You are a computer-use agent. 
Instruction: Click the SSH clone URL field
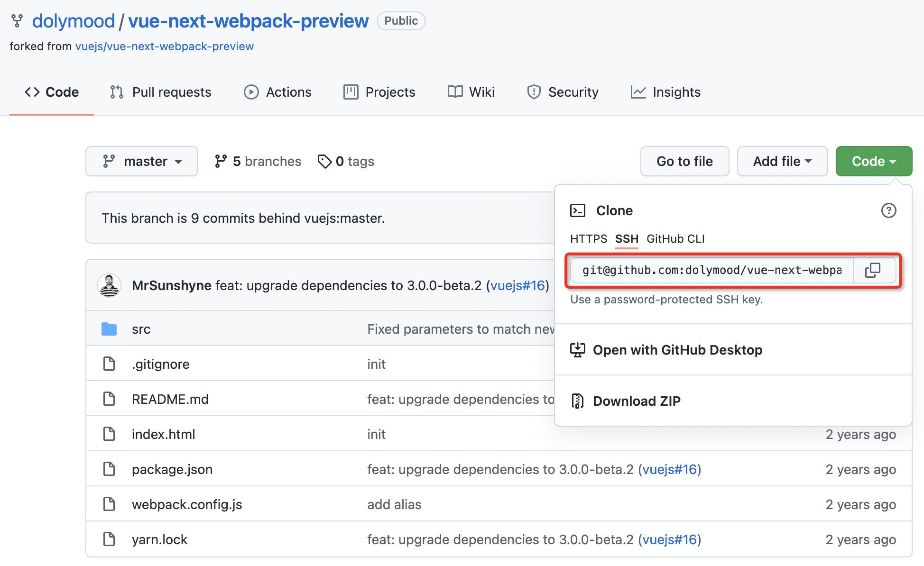pyautogui.click(x=712, y=270)
